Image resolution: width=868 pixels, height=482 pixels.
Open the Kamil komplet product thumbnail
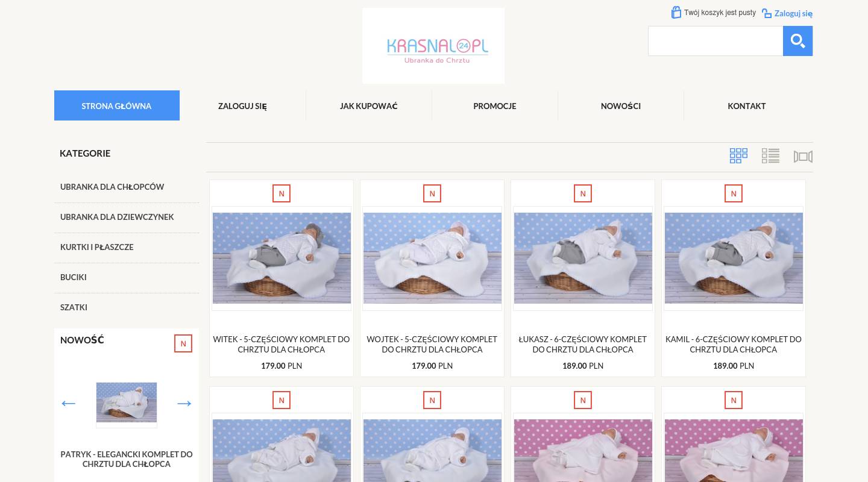click(x=734, y=258)
